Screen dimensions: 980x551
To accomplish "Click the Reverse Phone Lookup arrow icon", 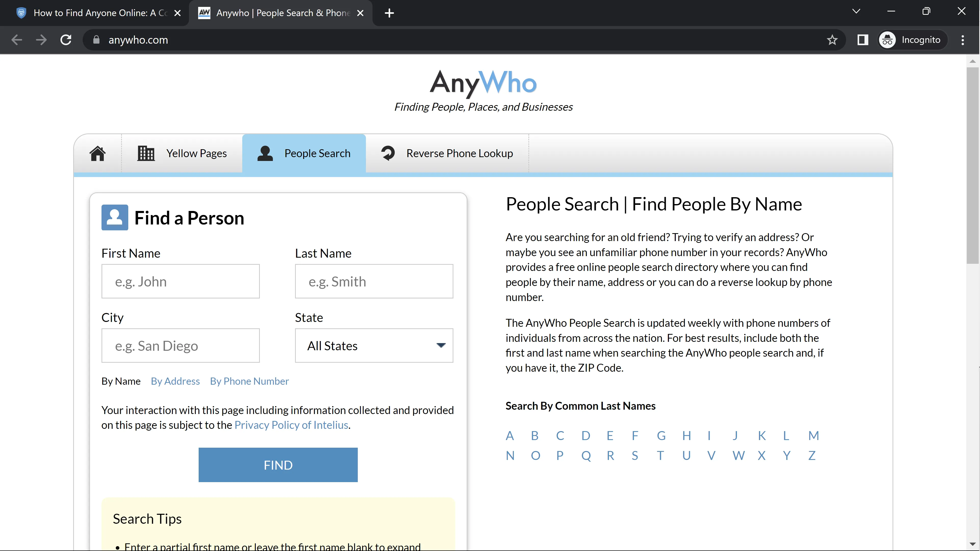I will 388,153.
